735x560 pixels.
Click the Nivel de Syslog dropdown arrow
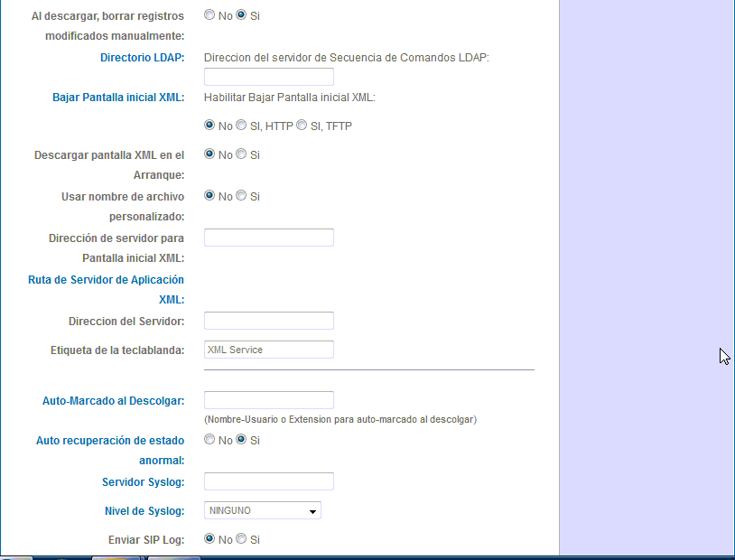(x=312, y=510)
